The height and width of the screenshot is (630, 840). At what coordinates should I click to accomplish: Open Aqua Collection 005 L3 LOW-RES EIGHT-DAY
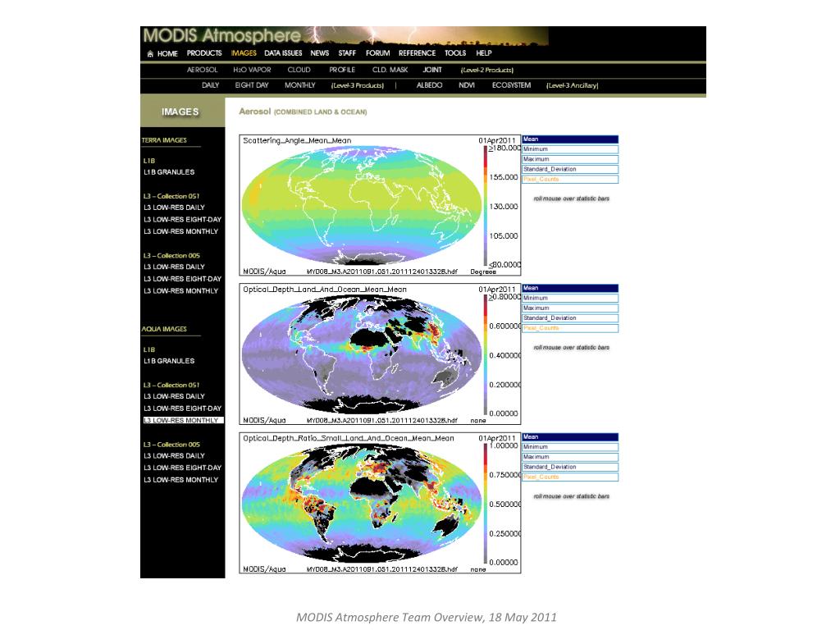coord(182,468)
